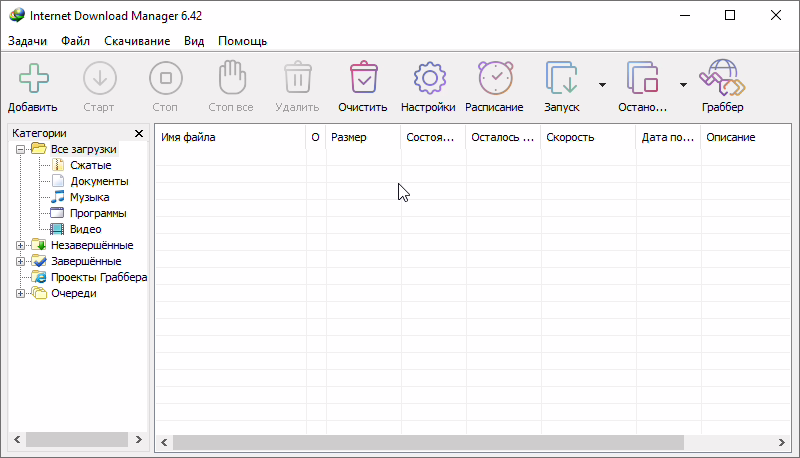Open the Расписание scheduler clock icon
The width and height of the screenshot is (800, 458).
494,78
